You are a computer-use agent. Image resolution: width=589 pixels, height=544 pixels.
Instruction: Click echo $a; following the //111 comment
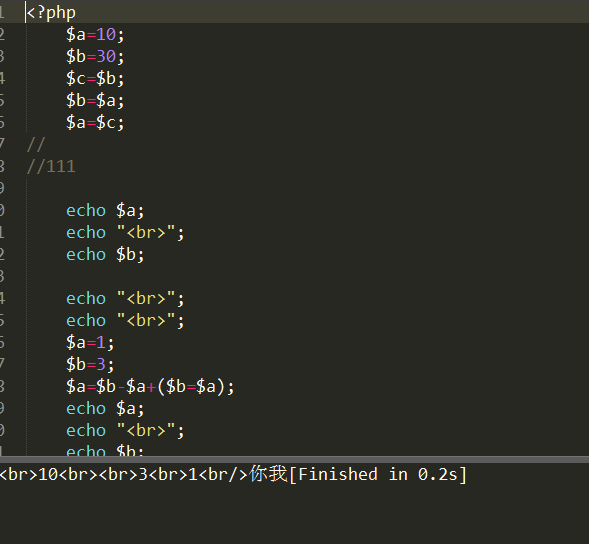point(105,210)
